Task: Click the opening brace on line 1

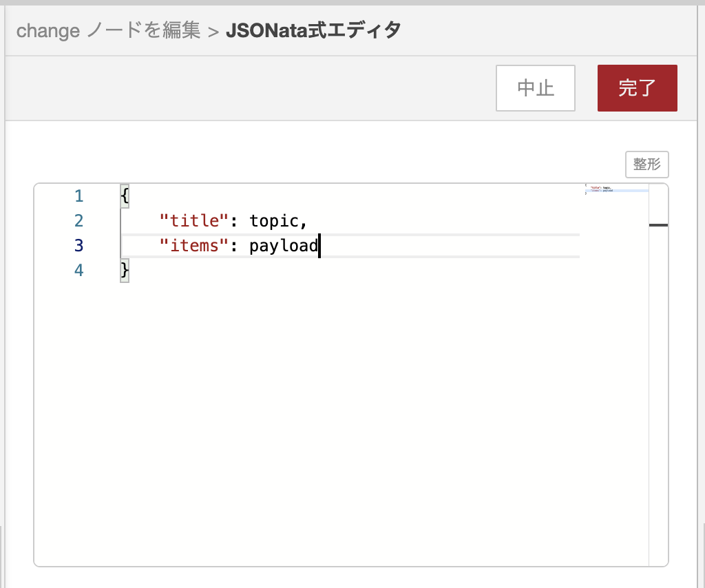Action: [x=125, y=196]
